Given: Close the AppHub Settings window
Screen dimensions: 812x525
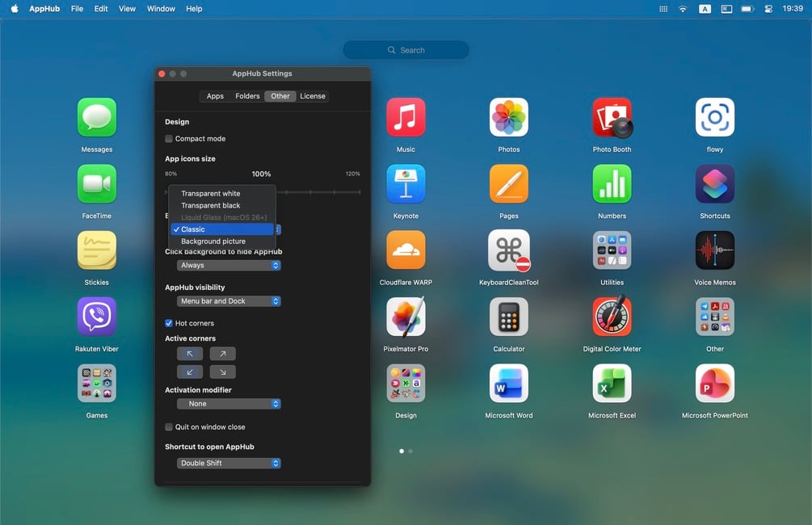Looking at the screenshot, I should (x=162, y=74).
